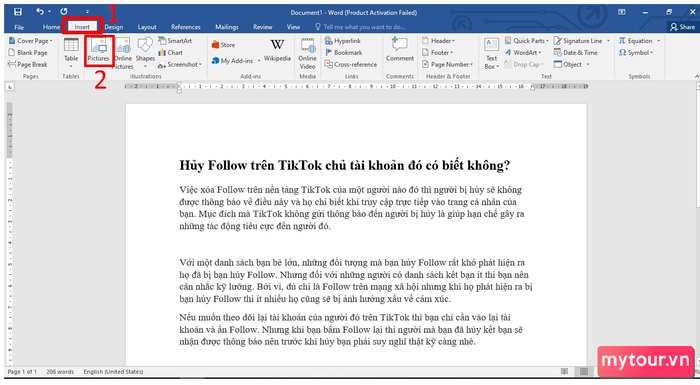
Task: Open the Table insert menu
Action: click(71, 52)
